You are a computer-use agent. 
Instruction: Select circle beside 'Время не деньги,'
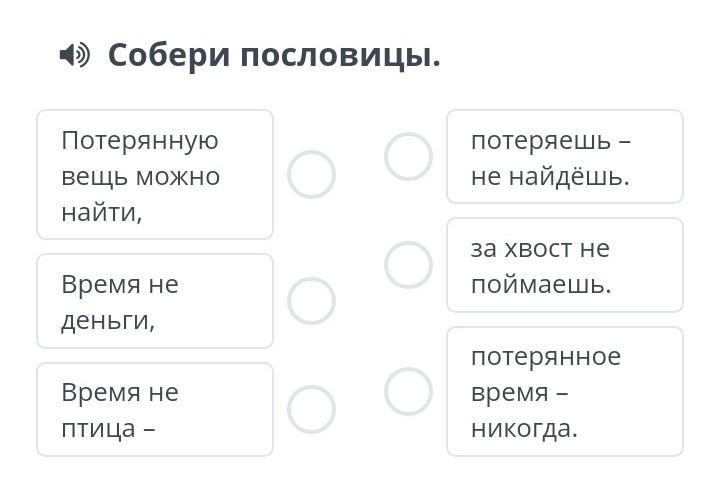click(311, 301)
